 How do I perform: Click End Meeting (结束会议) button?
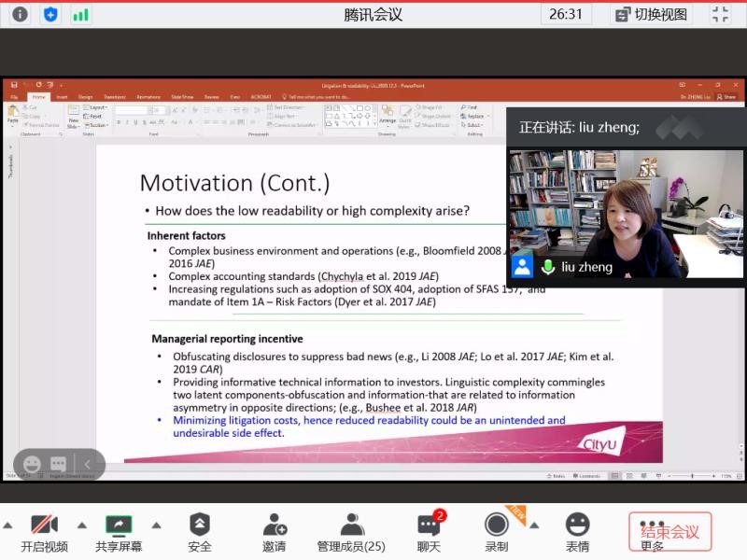click(669, 531)
